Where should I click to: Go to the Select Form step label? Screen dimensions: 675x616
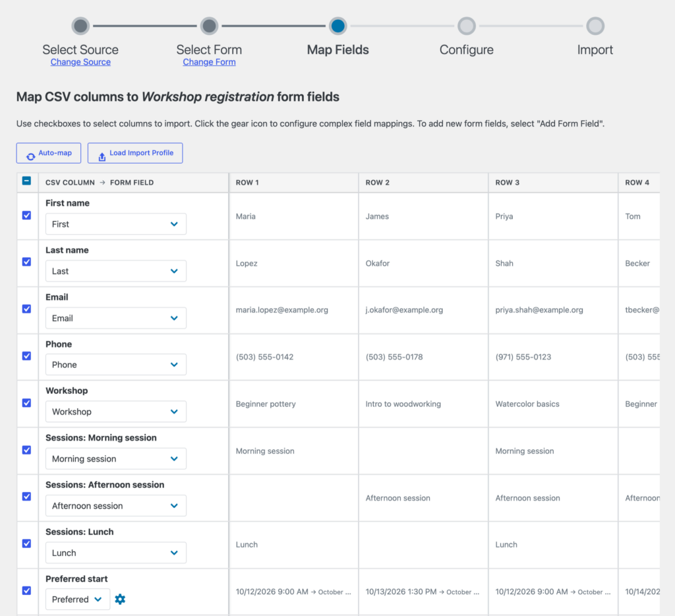209,49
